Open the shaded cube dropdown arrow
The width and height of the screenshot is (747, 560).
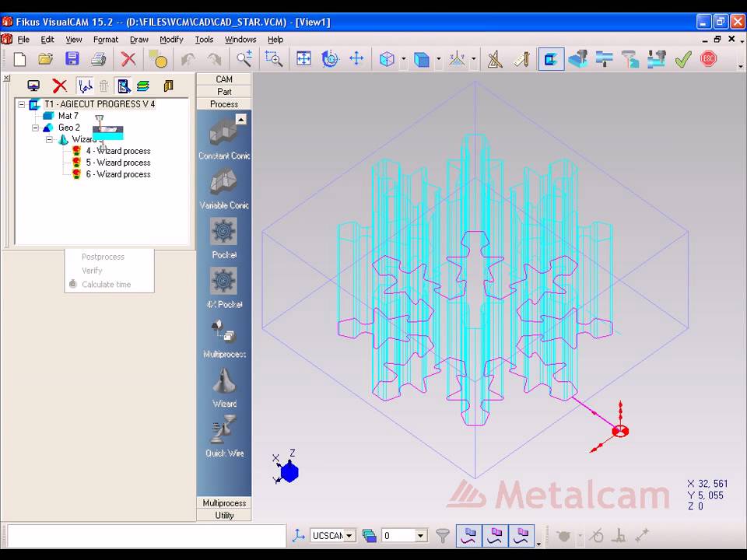(x=438, y=60)
